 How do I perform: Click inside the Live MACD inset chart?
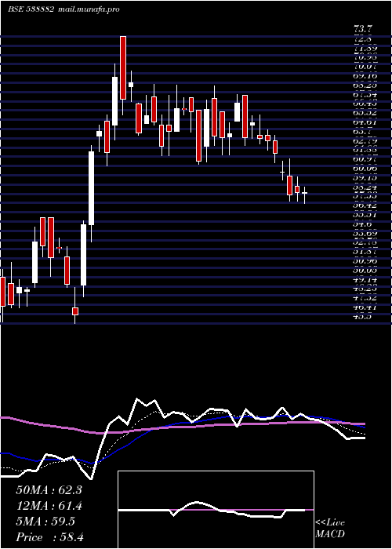[216, 510]
